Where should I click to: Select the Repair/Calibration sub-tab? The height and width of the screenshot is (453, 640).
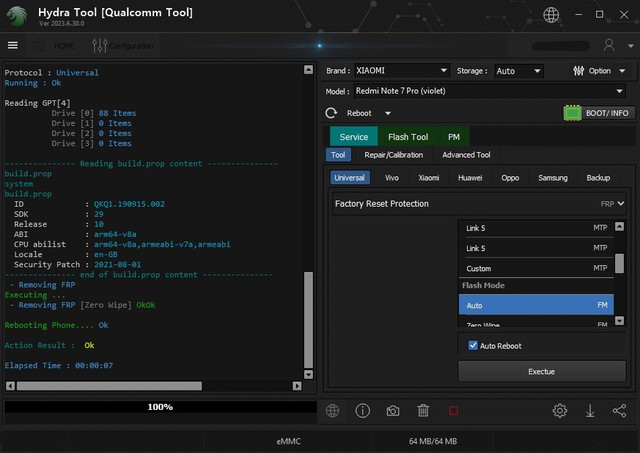tap(393, 155)
